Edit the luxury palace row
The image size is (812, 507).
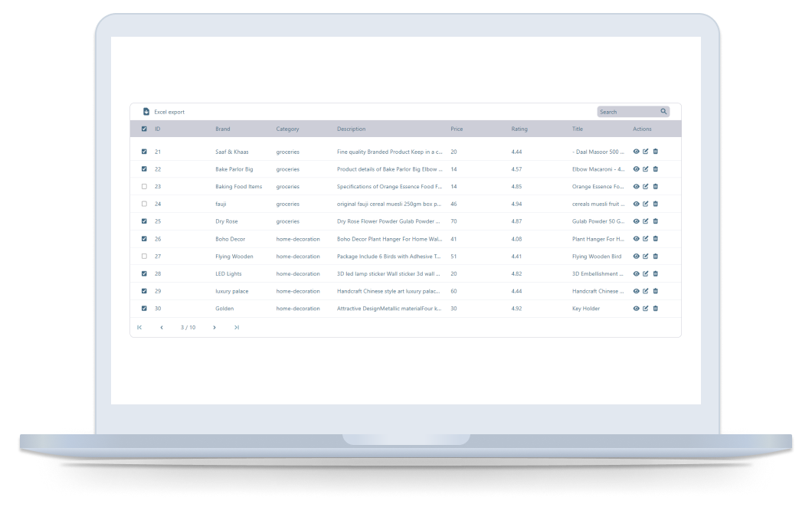646,291
